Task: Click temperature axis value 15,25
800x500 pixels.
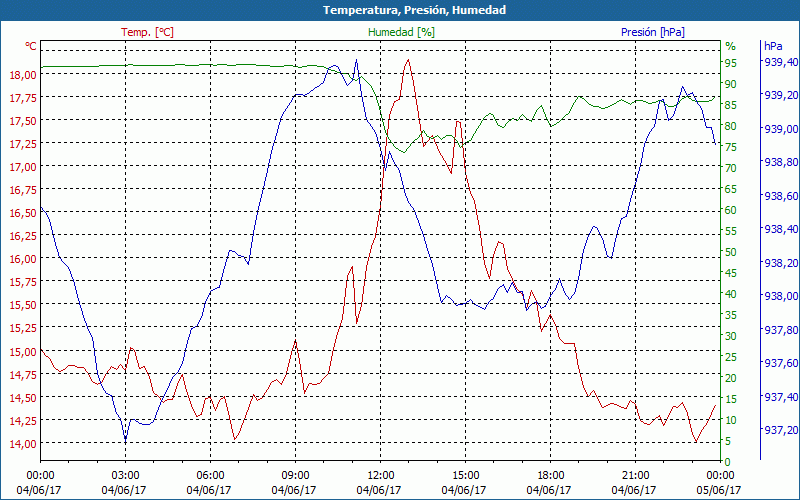Action: [x=23, y=328]
